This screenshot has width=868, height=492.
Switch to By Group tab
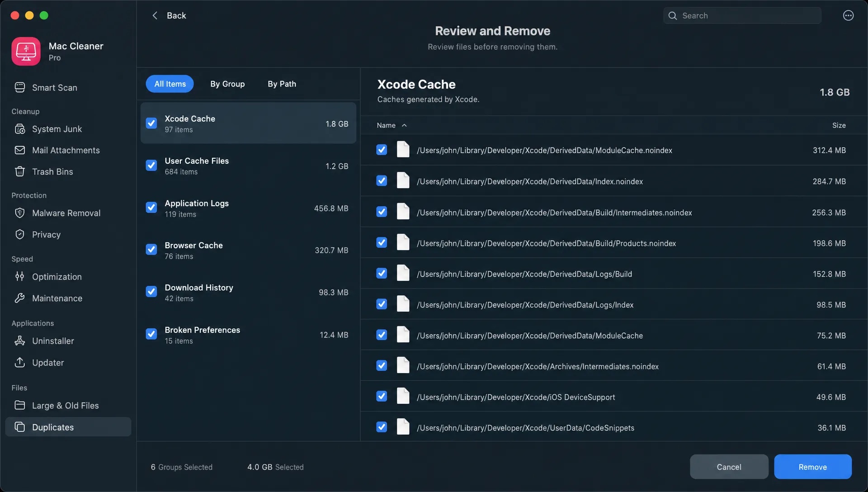point(227,84)
